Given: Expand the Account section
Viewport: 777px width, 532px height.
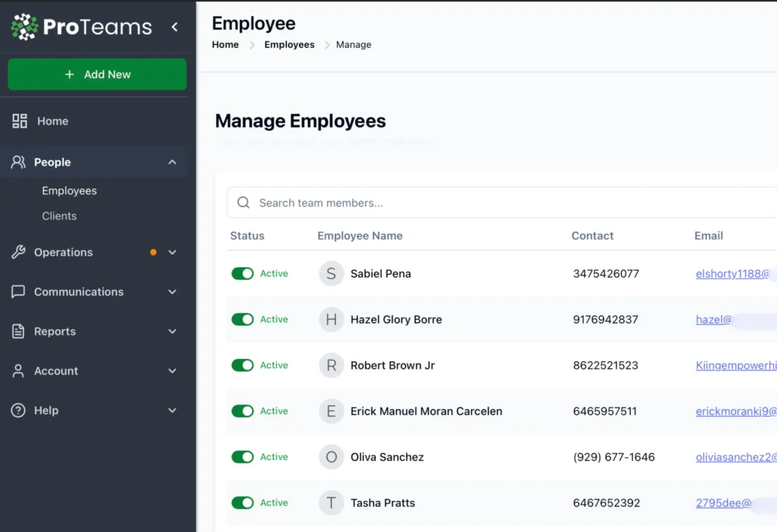Looking at the screenshot, I should [x=173, y=370].
